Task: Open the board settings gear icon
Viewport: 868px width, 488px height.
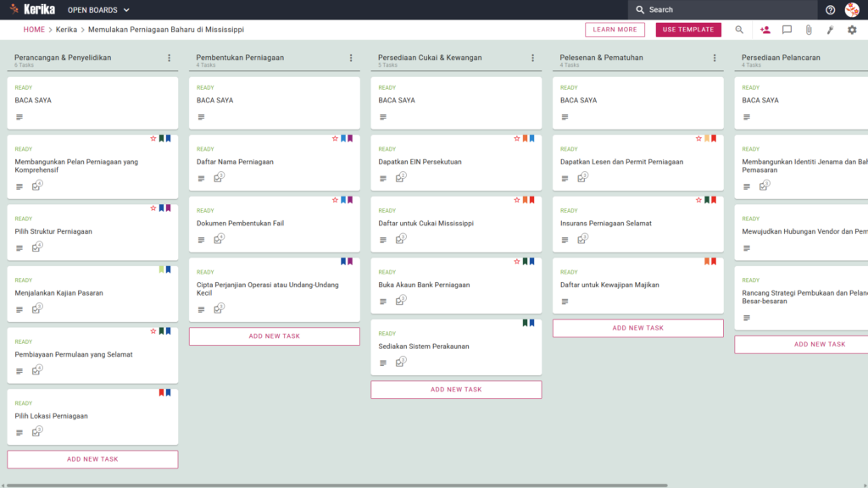Action: coord(852,30)
